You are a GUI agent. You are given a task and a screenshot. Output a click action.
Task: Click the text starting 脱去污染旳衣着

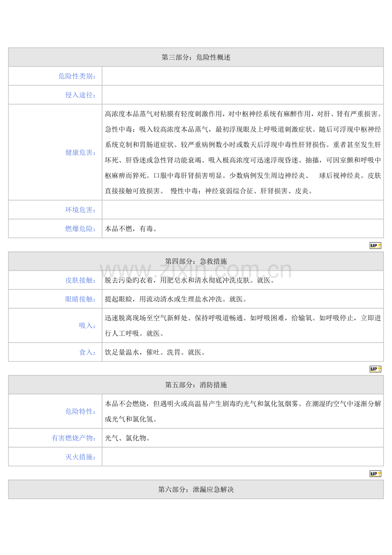pos(191,280)
